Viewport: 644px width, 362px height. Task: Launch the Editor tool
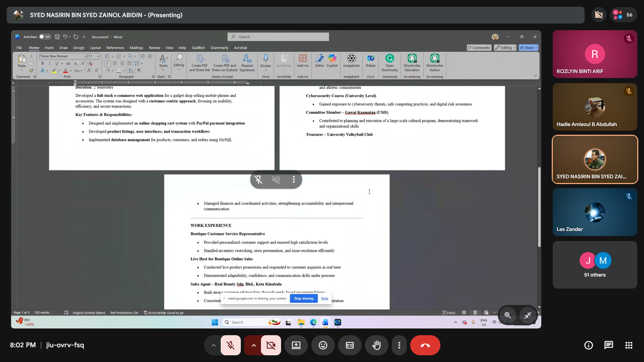pyautogui.click(x=320, y=61)
